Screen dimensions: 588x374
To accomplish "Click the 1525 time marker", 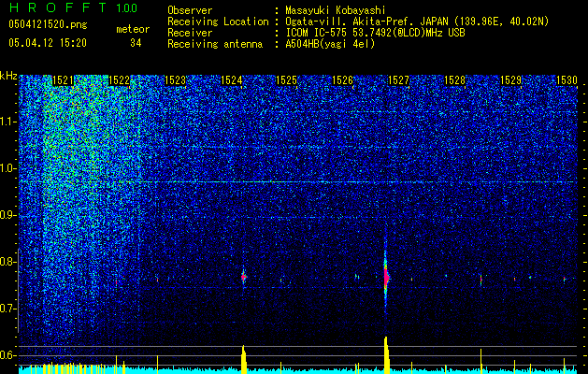I will pyautogui.click(x=286, y=80).
